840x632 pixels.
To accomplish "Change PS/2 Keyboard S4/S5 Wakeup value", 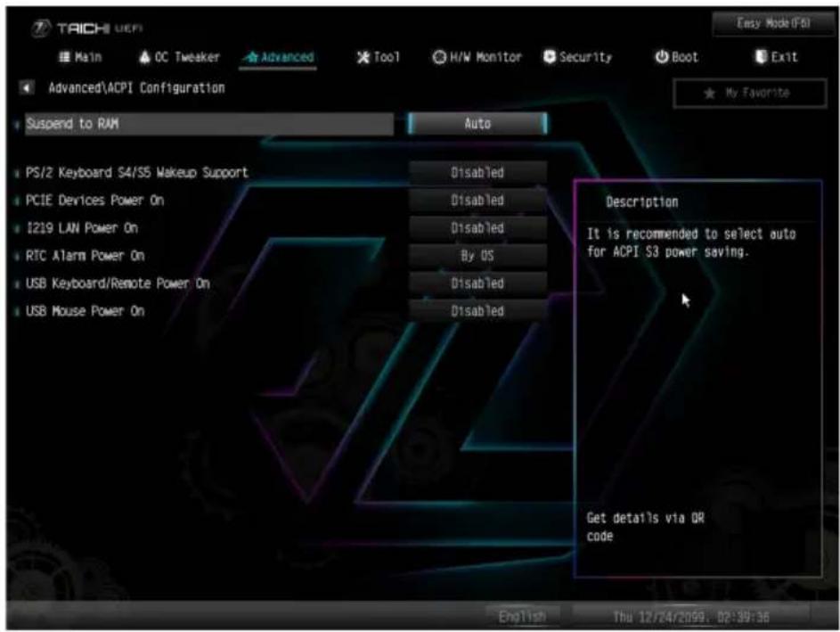I will (x=477, y=173).
